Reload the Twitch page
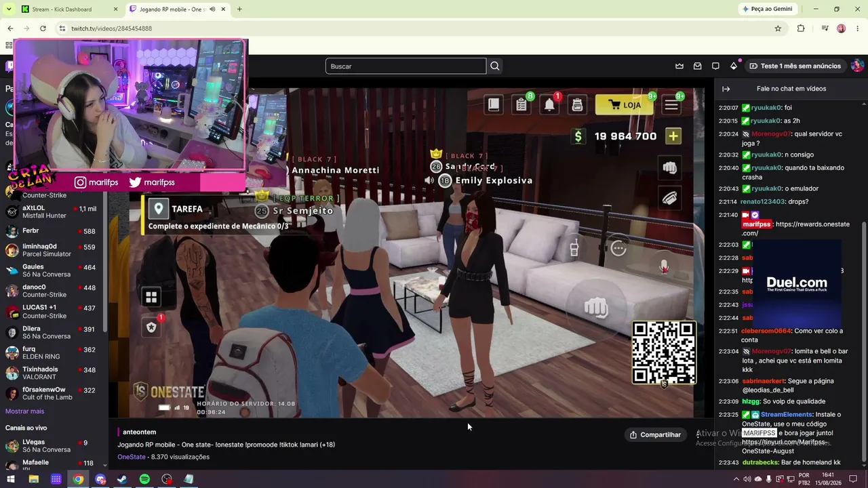868x488 pixels. pos(43,28)
